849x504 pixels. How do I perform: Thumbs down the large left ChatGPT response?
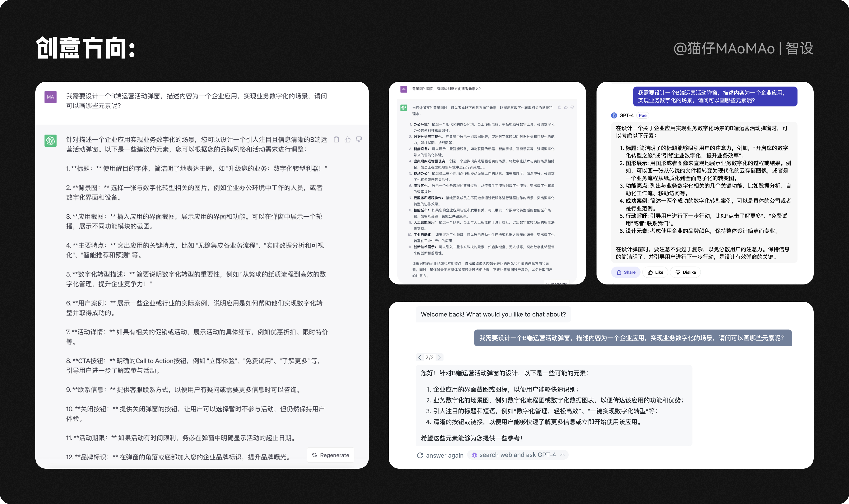click(x=359, y=140)
